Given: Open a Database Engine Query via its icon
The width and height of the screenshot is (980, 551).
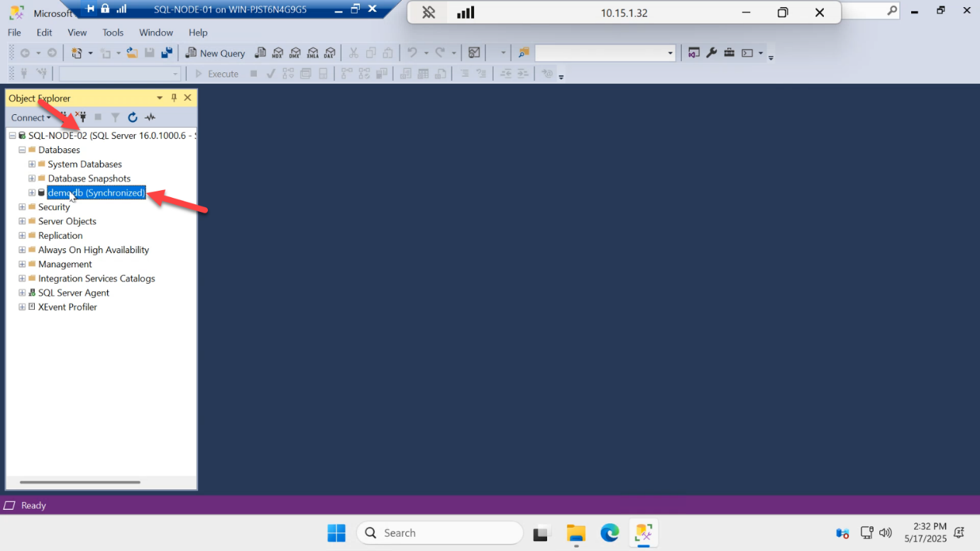Looking at the screenshot, I should point(260,53).
